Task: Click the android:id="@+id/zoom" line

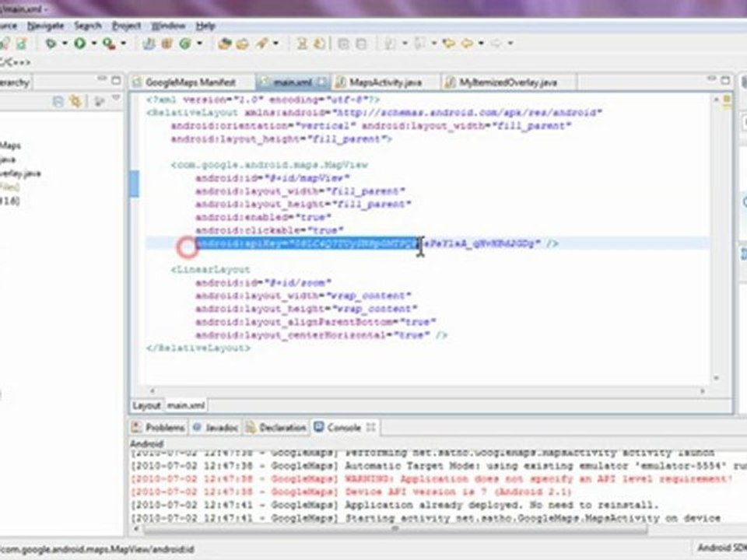Action: (264, 282)
